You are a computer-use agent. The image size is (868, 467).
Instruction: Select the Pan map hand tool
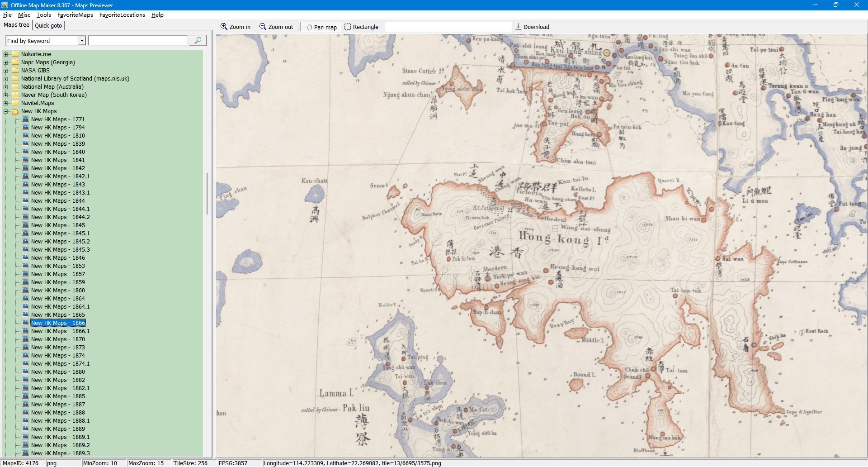pyautogui.click(x=309, y=27)
